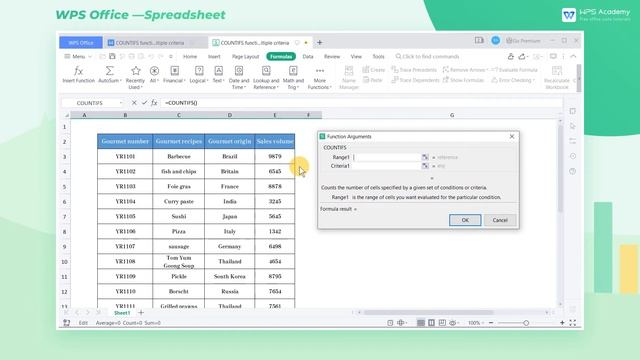Image resolution: width=640 pixels, height=360 pixels.
Task: Select the 'Sales volume' header cell
Action: point(275,141)
